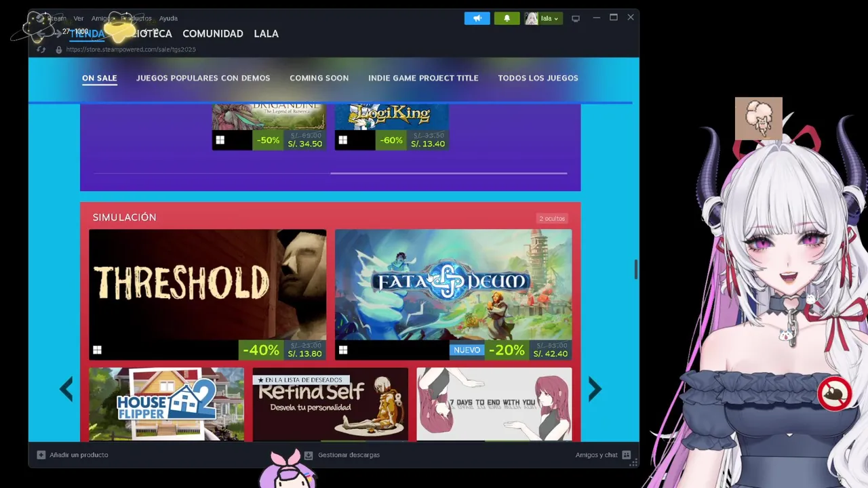Click the padlock site security icon
The image size is (868, 488).
pos(59,49)
